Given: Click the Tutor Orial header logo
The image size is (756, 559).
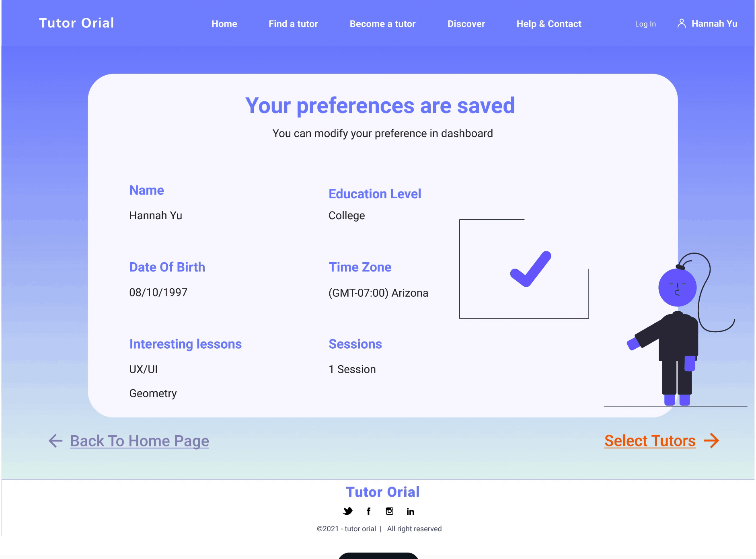Looking at the screenshot, I should coord(76,23).
